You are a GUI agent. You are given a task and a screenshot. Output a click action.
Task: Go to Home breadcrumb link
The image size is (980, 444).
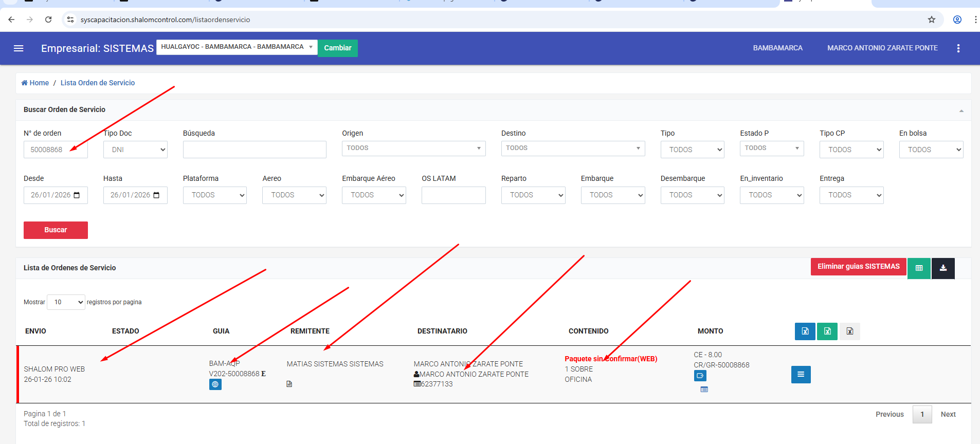[35, 83]
